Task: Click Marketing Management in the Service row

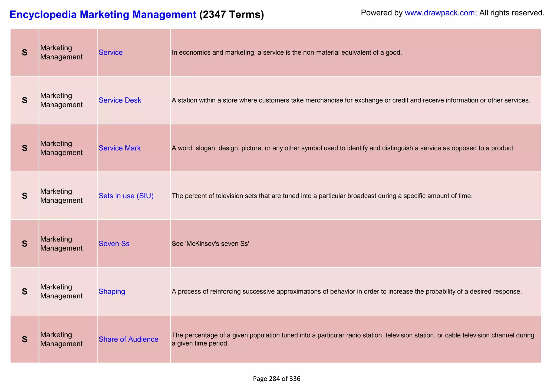Action: [x=61, y=52]
